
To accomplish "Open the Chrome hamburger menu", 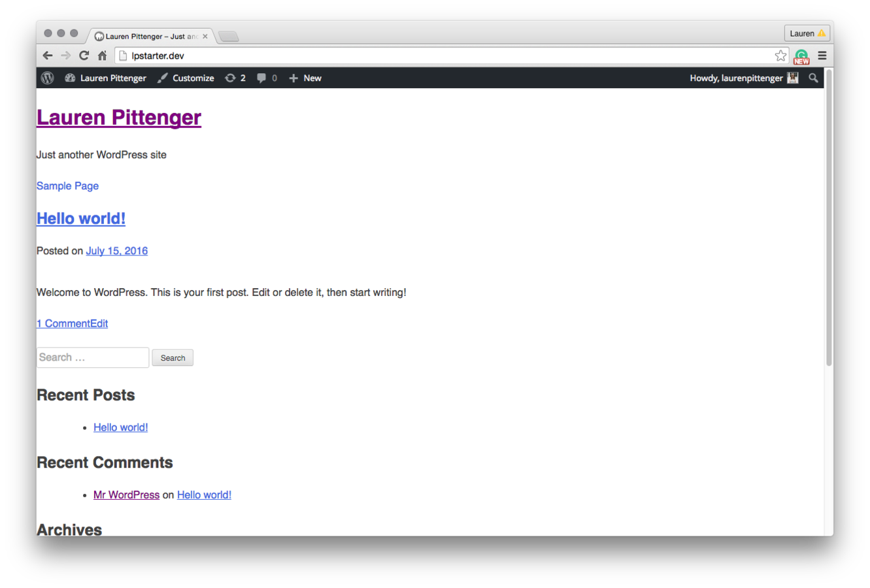I will [x=822, y=56].
